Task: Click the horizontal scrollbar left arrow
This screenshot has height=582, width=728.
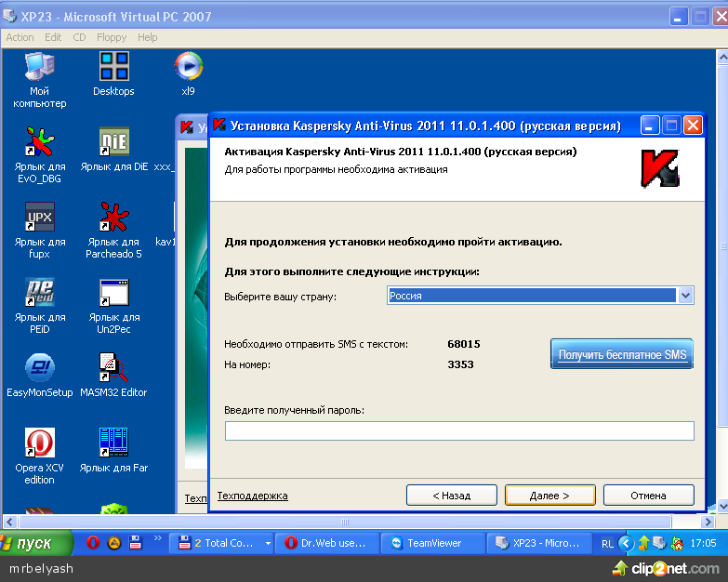Action: click(x=10, y=522)
